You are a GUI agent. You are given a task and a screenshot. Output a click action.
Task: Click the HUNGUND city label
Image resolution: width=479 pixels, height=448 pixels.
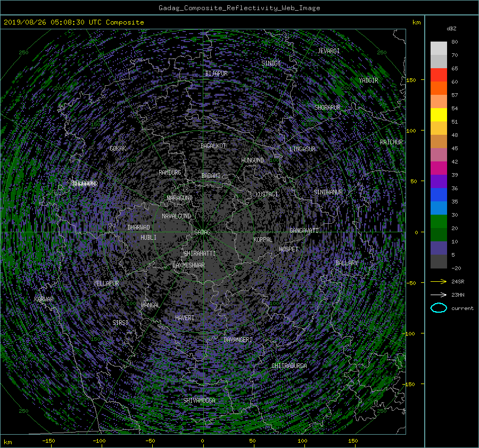252,160
